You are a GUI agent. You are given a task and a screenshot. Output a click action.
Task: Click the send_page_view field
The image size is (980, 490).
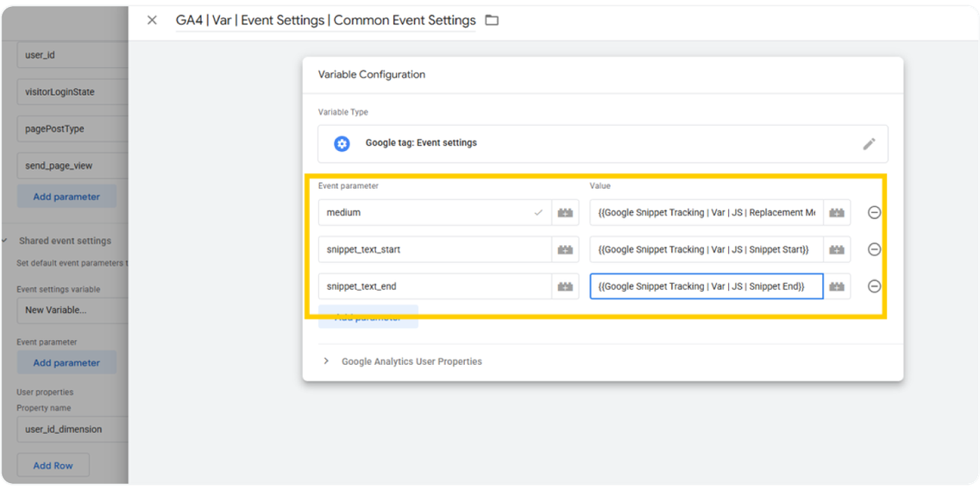(x=72, y=166)
